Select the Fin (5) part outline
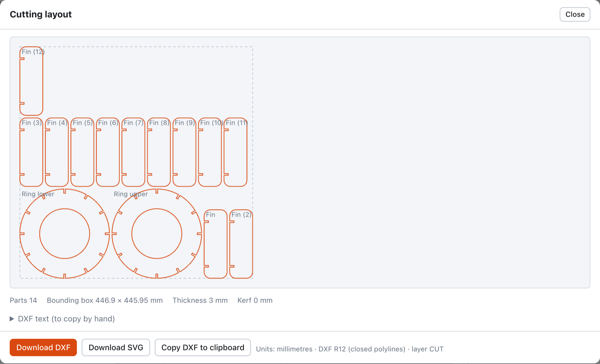This screenshot has width=600, height=364. 82,152
